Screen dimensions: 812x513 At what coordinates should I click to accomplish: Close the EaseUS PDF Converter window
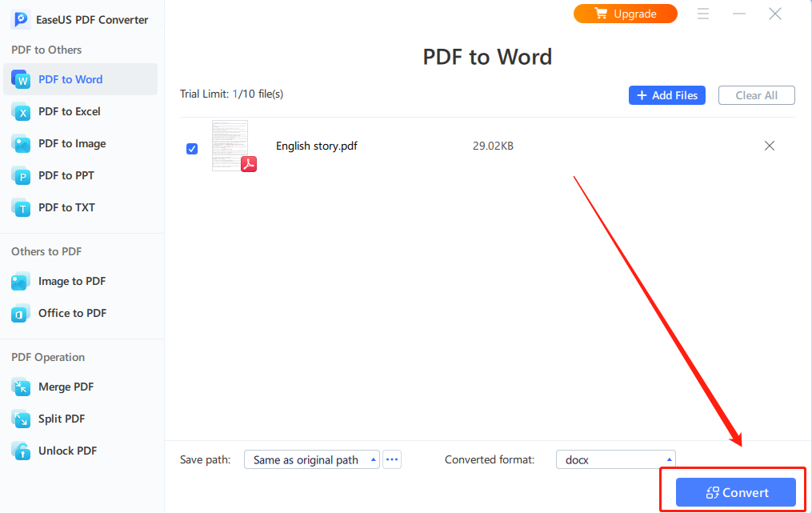(775, 14)
